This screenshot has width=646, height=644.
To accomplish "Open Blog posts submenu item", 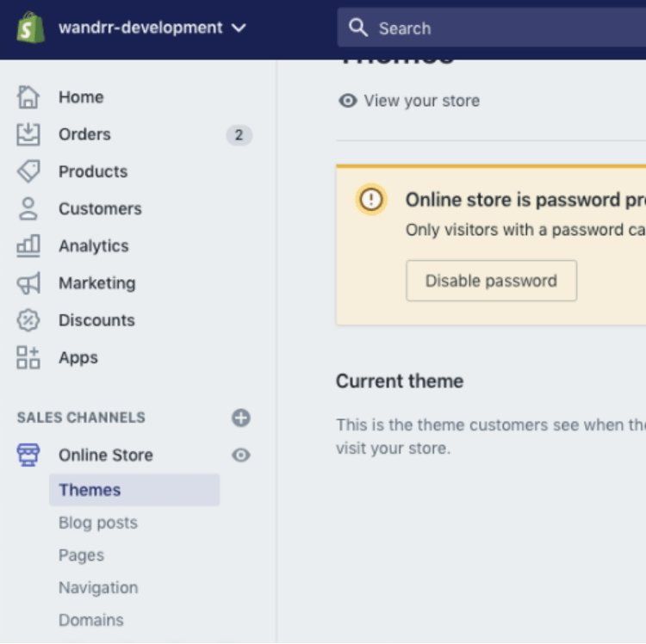I will [97, 523].
